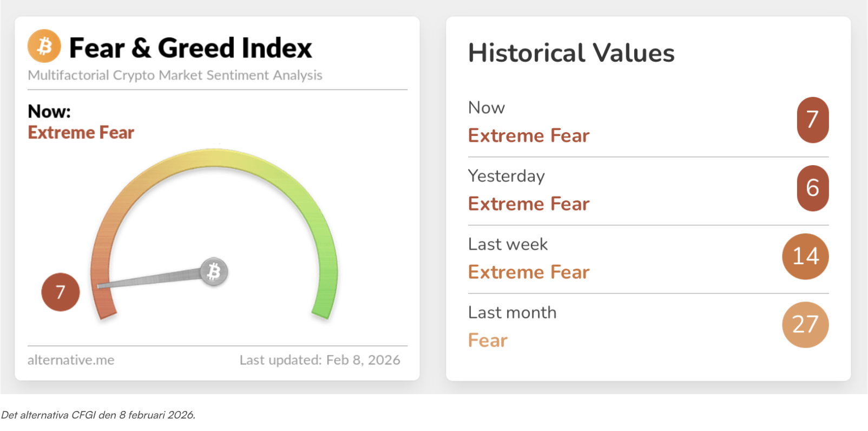Click the Now value 7 badge
The image size is (868, 431).
[x=812, y=120]
